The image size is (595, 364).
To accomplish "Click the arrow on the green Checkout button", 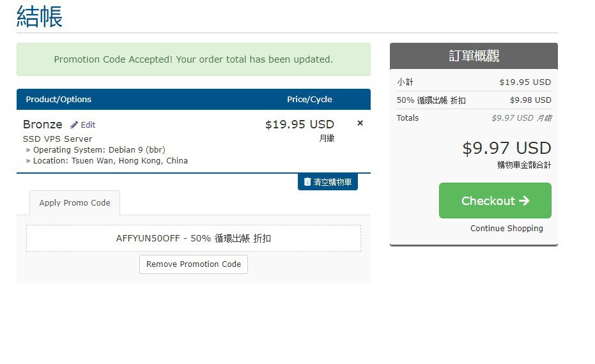I will (x=524, y=201).
